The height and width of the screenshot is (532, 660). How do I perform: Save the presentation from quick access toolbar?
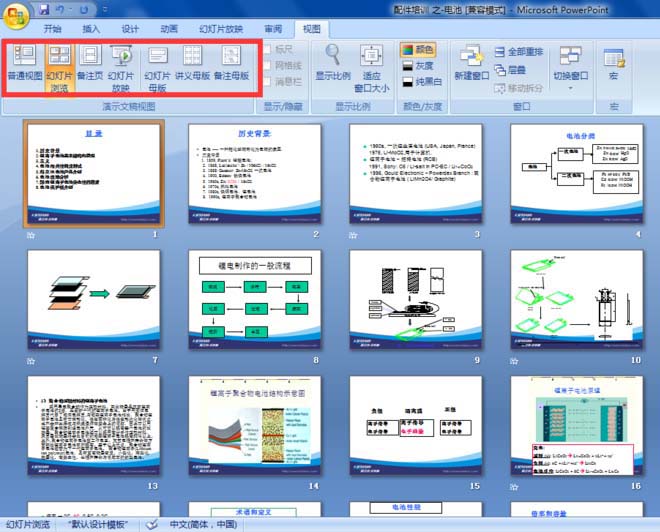click(x=45, y=9)
